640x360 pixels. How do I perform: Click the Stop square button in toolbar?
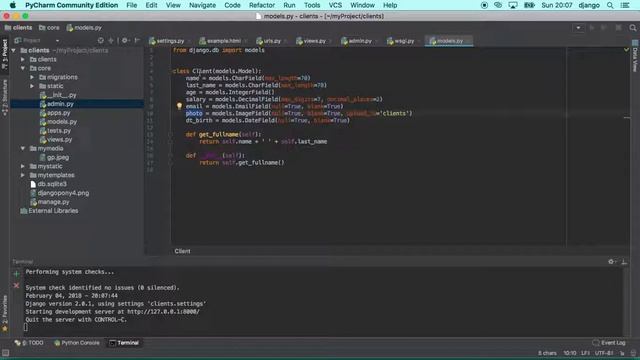[618, 28]
